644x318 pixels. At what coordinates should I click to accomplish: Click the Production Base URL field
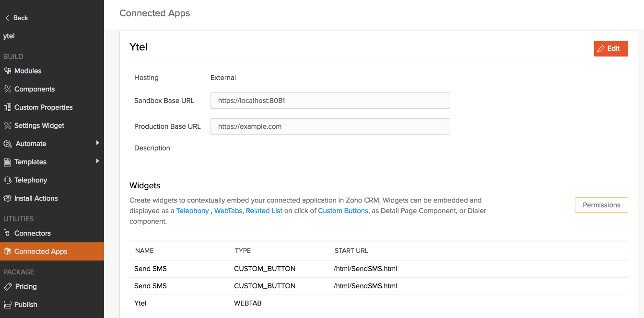point(330,126)
